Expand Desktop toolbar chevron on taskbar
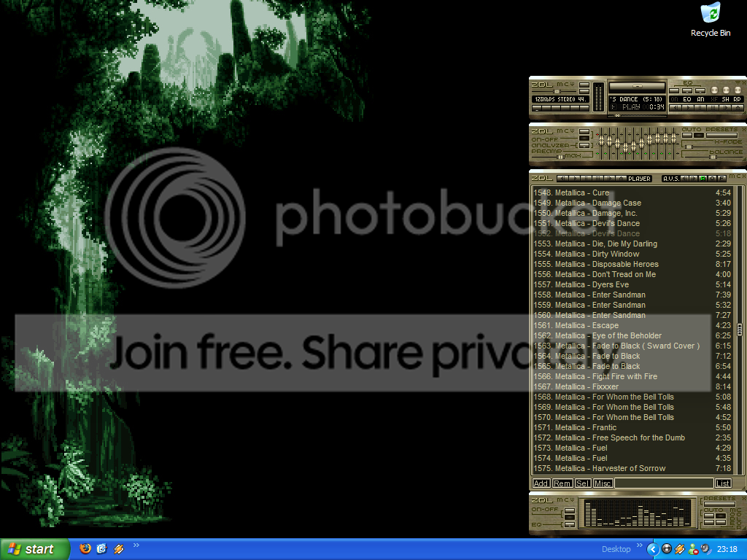The width and height of the screenshot is (747, 560). click(639, 545)
